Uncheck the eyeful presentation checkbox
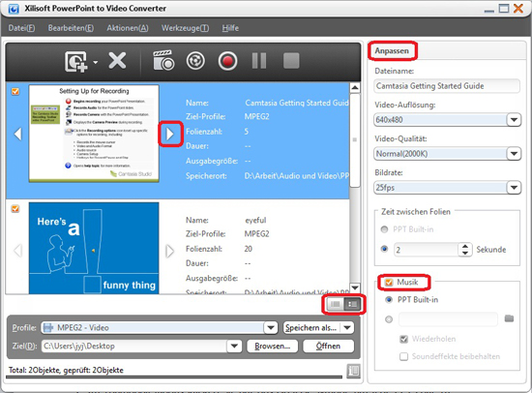Image resolution: width=532 pixels, height=393 pixels. [x=15, y=208]
